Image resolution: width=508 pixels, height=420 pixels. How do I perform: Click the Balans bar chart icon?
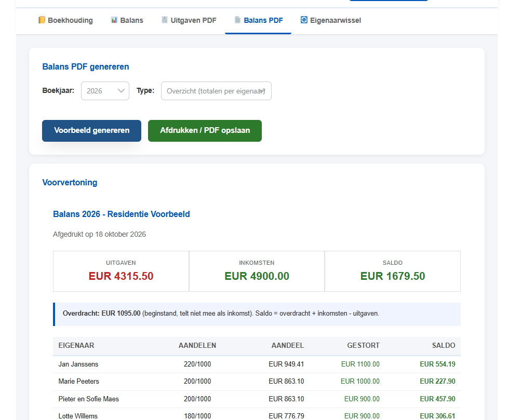tap(114, 20)
